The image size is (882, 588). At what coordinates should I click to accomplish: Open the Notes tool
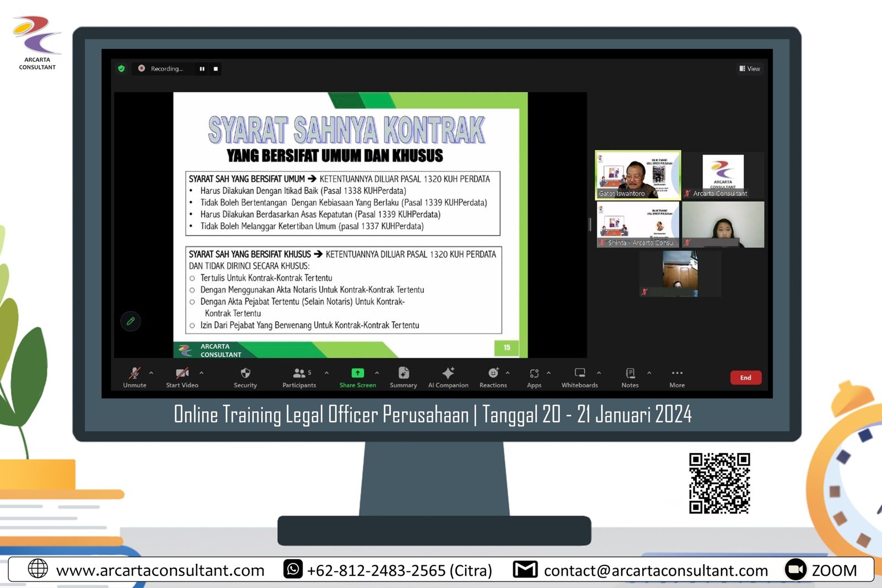click(630, 374)
